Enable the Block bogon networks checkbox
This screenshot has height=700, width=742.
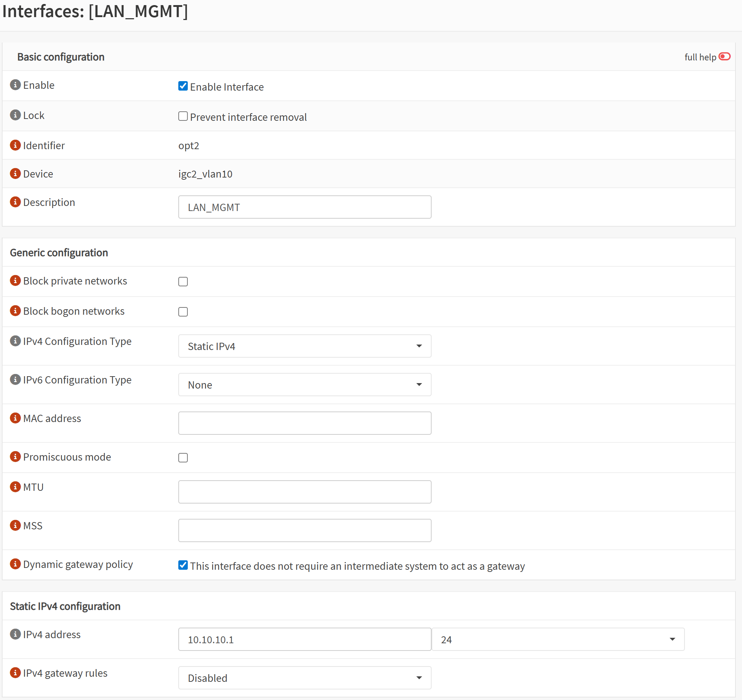(x=183, y=312)
